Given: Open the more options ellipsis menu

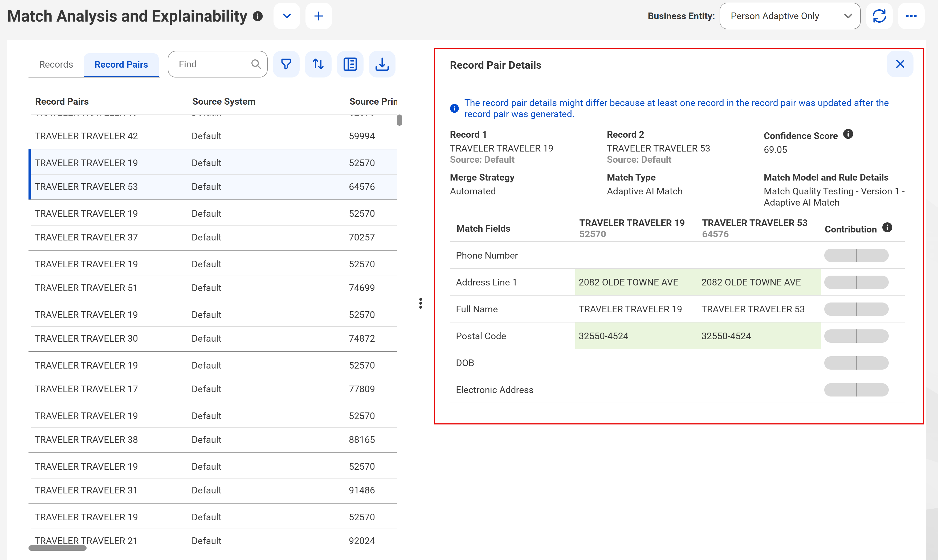Looking at the screenshot, I should [x=911, y=16].
